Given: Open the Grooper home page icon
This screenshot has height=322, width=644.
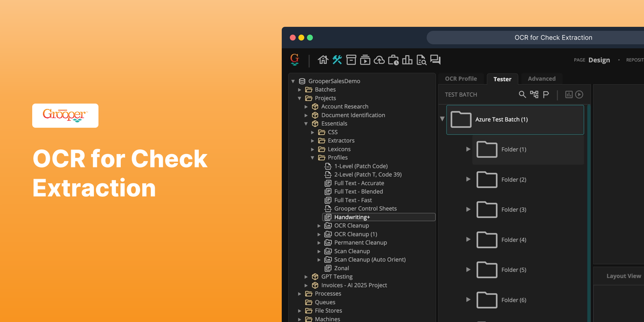Looking at the screenshot, I should [x=323, y=60].
